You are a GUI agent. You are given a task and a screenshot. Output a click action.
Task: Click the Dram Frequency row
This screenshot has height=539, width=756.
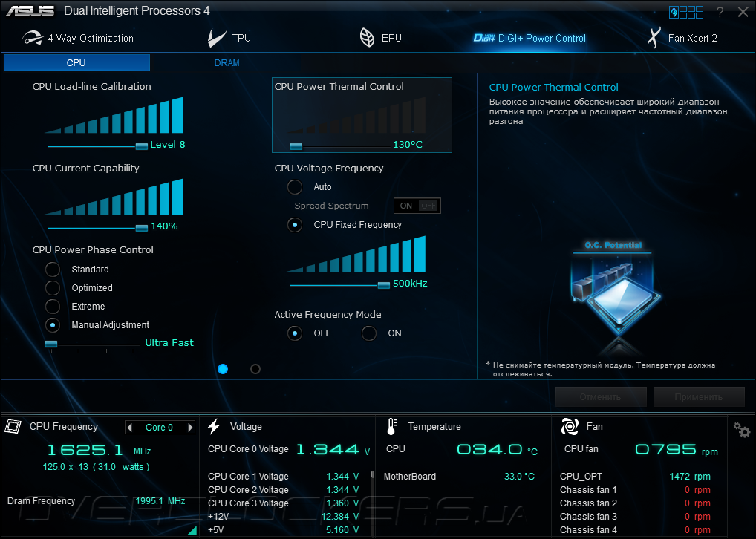tap(97, 501)
